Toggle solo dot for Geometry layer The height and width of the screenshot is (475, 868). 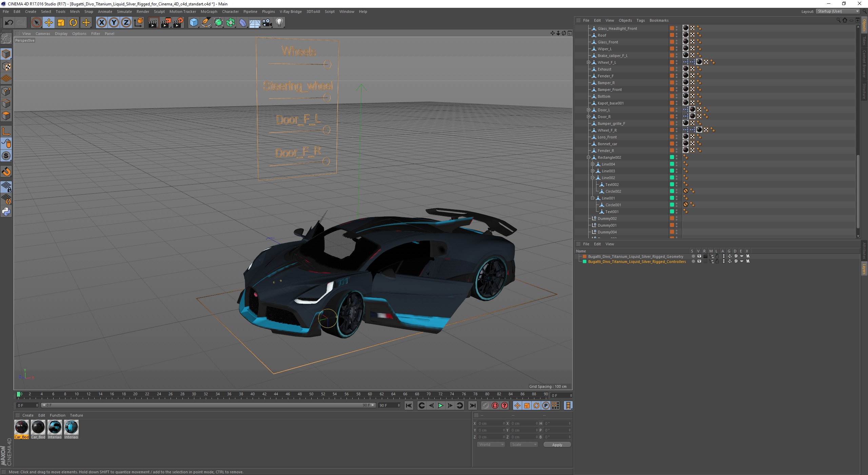coord(693,256)
